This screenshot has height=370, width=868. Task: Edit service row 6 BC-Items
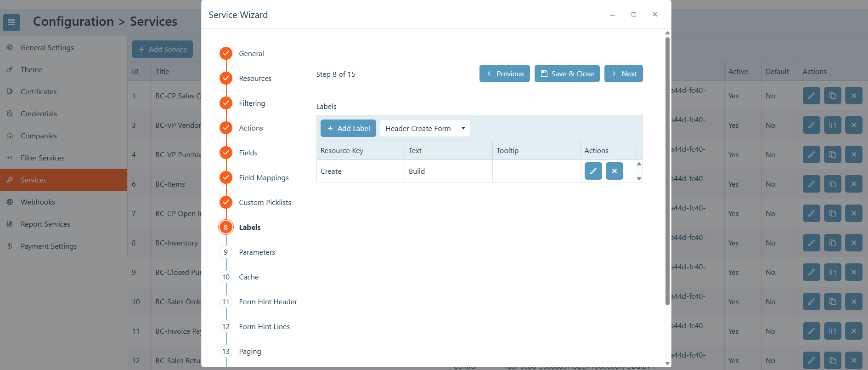click(x=811, y=184)
